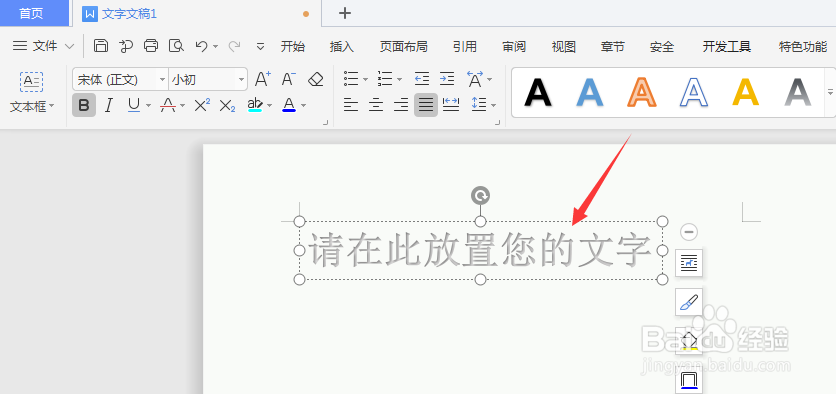Click the text direction icon

475,79
